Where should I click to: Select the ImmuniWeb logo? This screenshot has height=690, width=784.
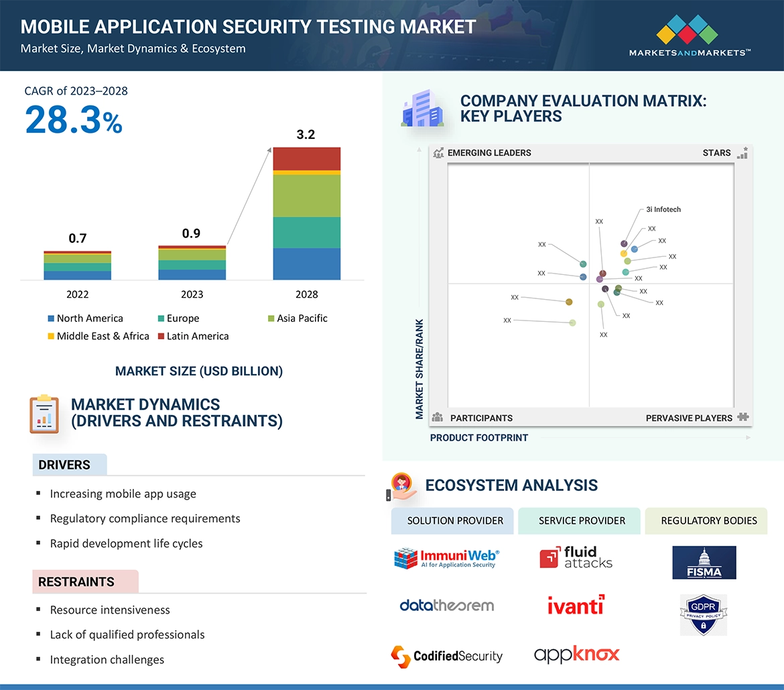(446, 559)
